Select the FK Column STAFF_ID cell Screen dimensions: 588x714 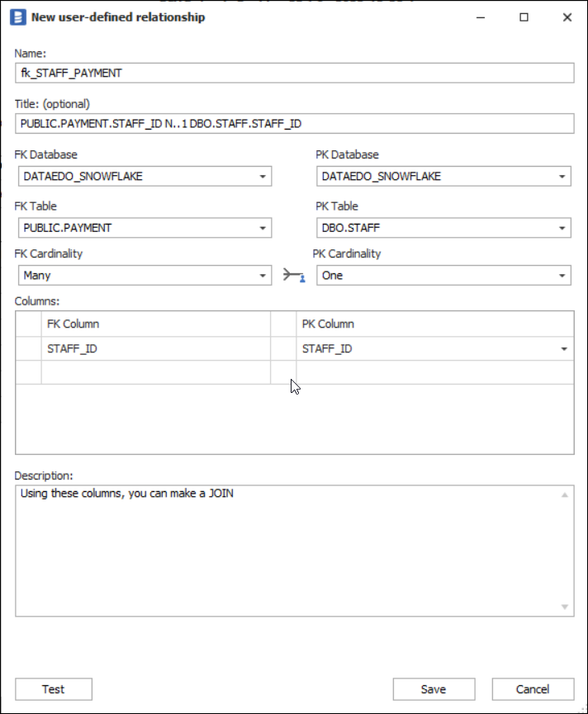pyautogui.click(x=155, y=349)
